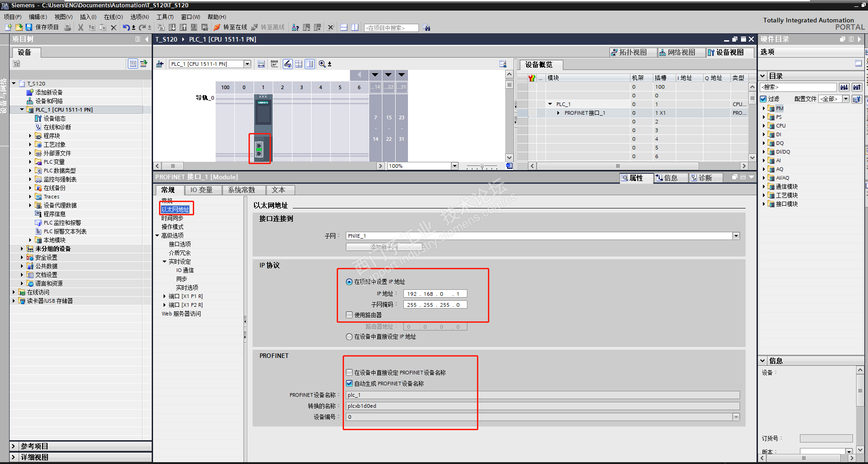868x464 pixels.
Task: Click the copy icon in main toolbar
Action: coord(92,27)
